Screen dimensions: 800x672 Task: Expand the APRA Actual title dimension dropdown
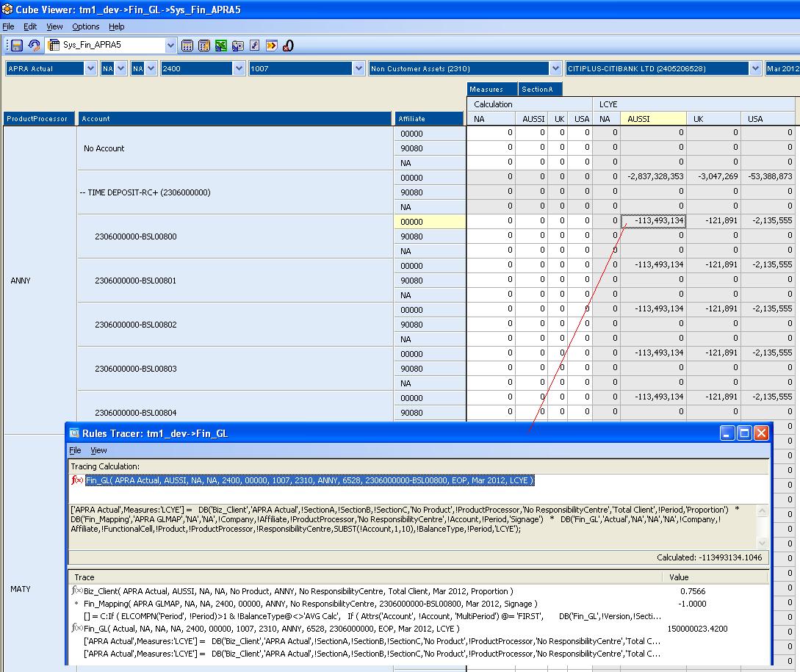coord(90,68)
